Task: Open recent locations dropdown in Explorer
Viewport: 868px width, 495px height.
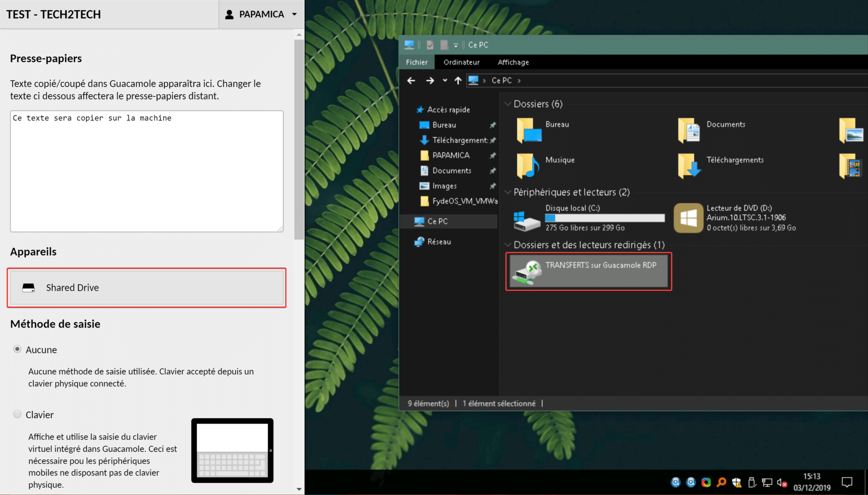Action: 445,81
